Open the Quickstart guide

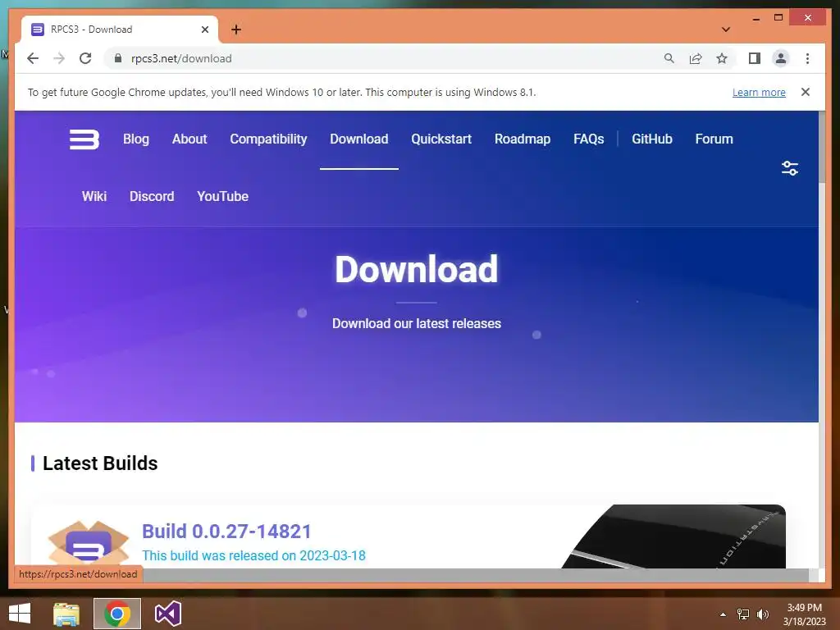441,139
